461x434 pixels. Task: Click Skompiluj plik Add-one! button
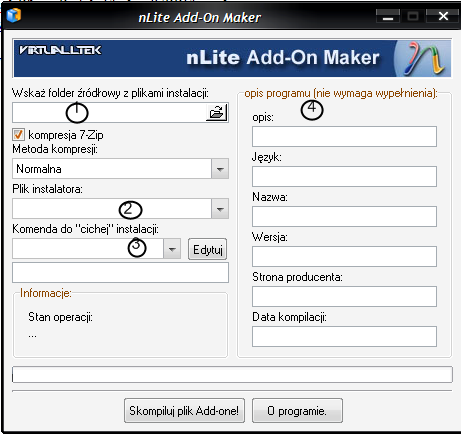tap(184, 411)
